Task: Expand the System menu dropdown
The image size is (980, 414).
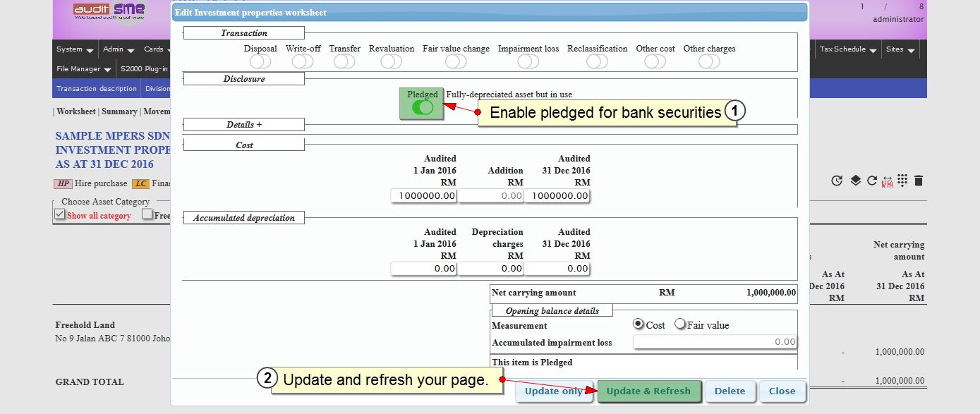Action: pyautogui.click(x=75, y=49)
